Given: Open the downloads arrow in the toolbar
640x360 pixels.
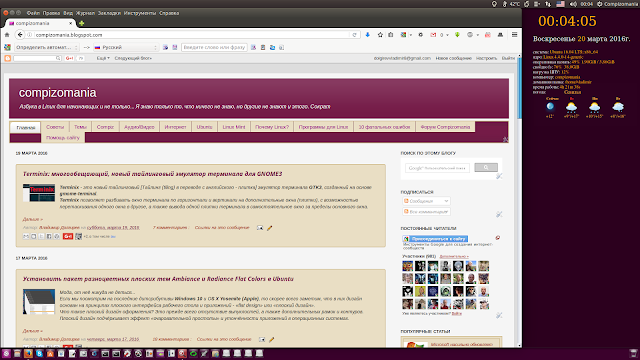Looking at the screenshot, I should click(367, 35).
